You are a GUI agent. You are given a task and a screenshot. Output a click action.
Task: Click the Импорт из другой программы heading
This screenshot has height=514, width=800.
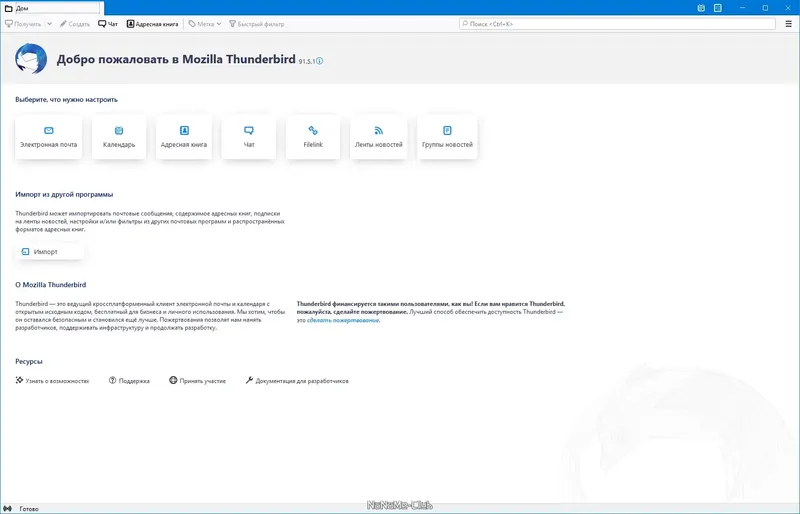(x=64, y=194)
